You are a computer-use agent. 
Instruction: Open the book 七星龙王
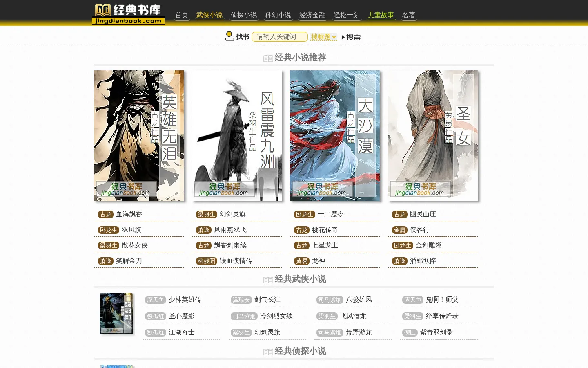[x=325, y=245]
